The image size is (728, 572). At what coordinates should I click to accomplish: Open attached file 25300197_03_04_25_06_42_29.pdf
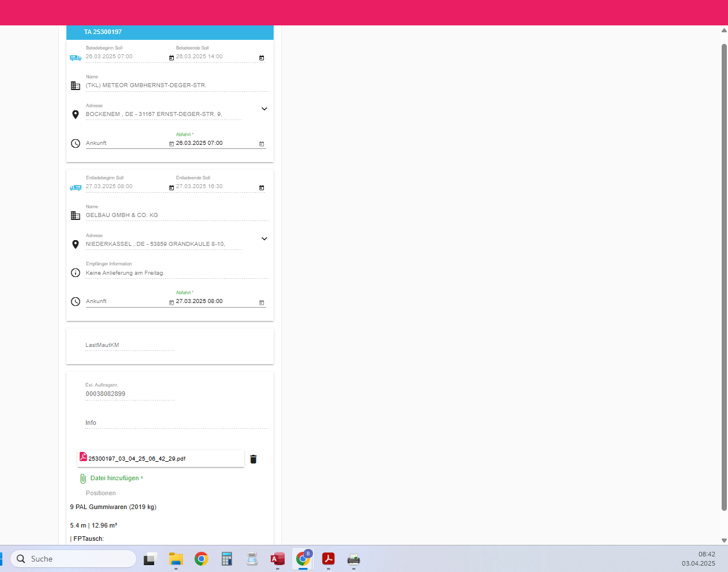pos(161,459)
